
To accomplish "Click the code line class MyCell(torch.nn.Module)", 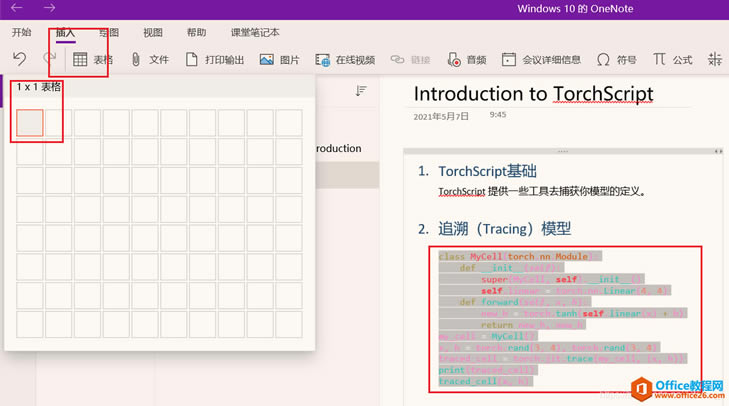I will (520, 256).
